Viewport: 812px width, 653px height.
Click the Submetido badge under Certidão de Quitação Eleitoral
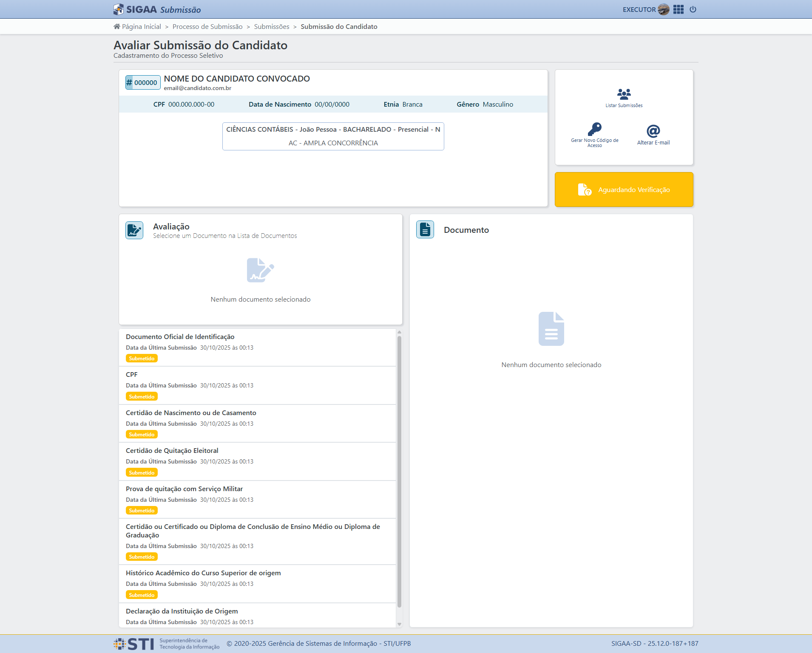coord(142,472)
